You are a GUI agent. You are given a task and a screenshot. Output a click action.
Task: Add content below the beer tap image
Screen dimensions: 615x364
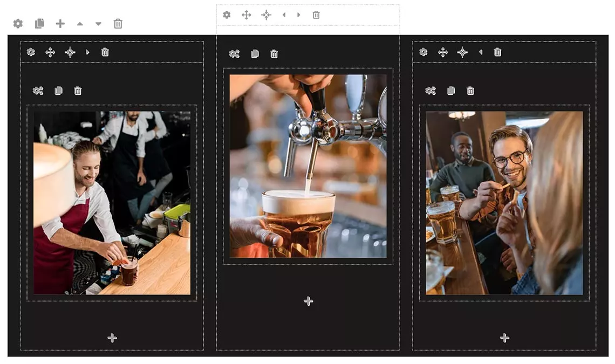click(x=308, y=300)
